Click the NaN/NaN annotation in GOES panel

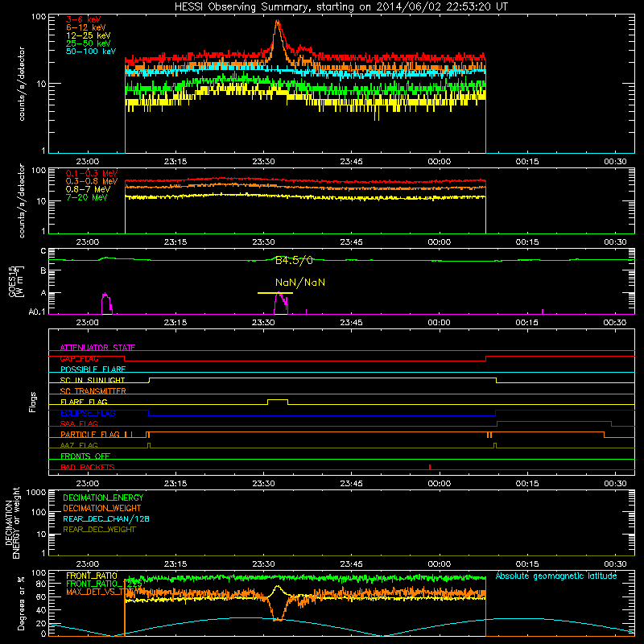[x=300, y=283]
